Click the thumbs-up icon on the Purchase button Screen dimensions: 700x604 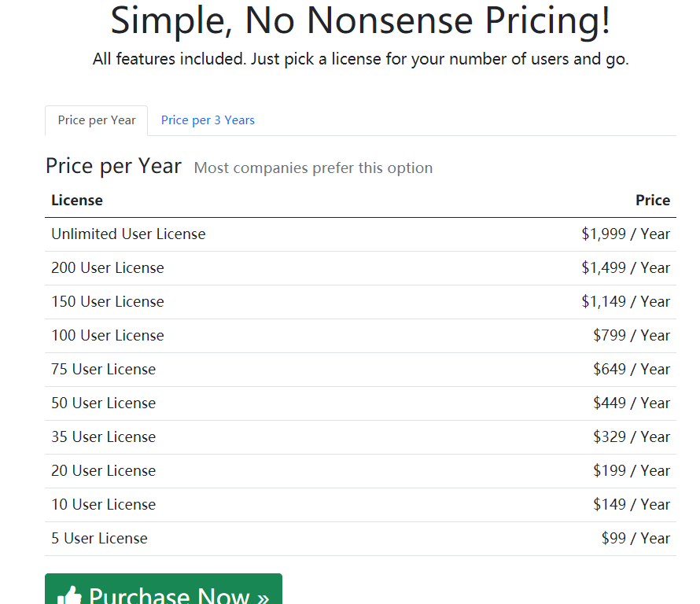point(70,595)
